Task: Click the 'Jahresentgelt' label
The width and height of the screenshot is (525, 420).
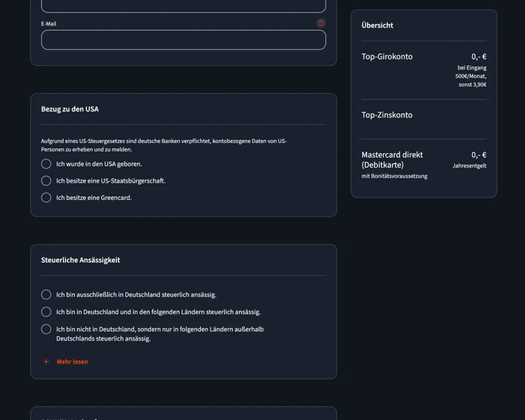Action: pos(470,166)
